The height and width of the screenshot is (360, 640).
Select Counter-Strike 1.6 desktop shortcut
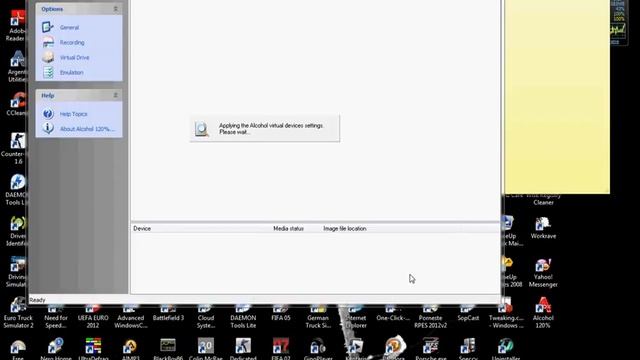(16, 149)
